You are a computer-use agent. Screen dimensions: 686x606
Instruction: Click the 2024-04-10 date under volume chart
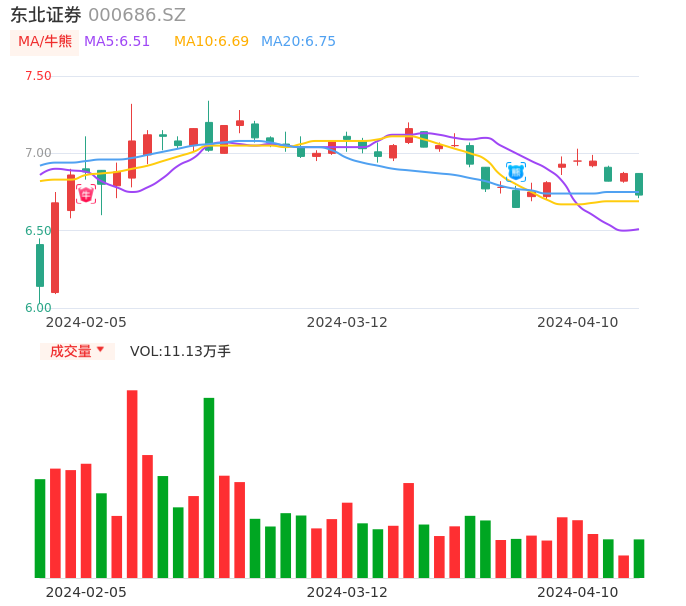tap(578, 592)
